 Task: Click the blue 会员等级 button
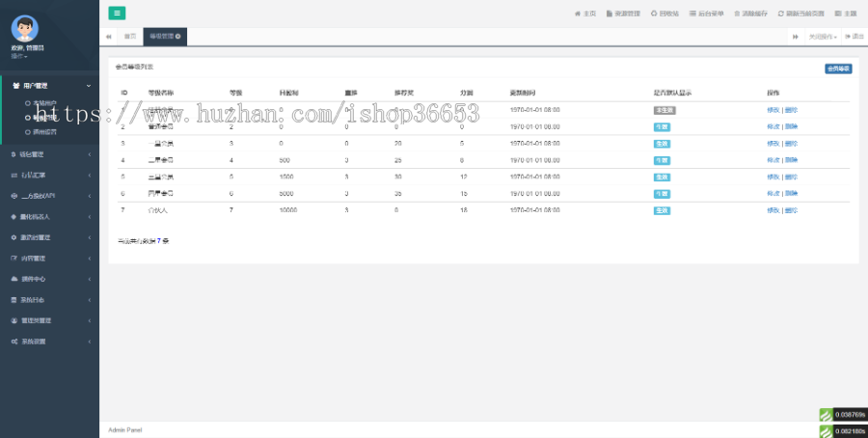[x=838, y=68]
